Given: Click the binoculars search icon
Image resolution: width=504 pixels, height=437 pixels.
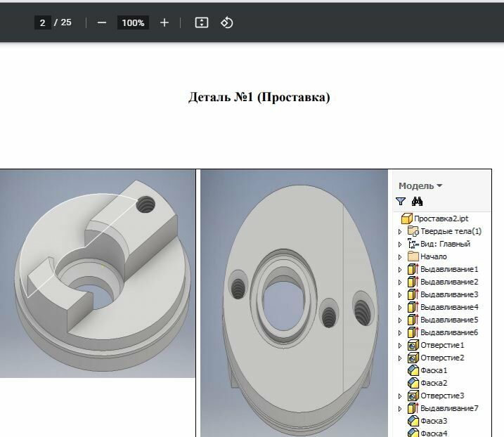Looking at the screenshot, I should click(x=417, y=202).
